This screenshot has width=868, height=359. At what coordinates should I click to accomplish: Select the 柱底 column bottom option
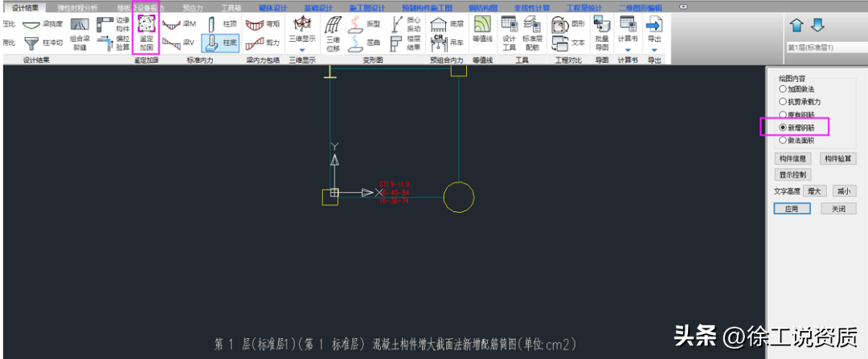[220, 43]
